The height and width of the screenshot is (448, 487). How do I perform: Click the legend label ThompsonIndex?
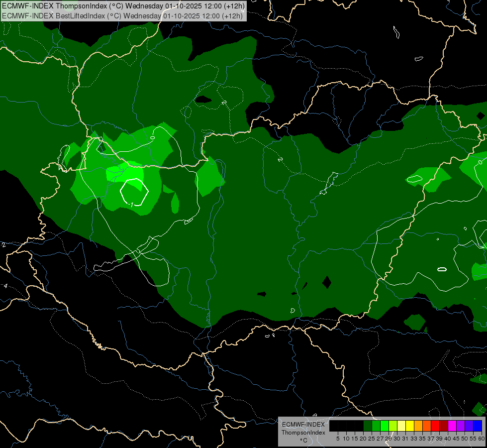[303, 433]
